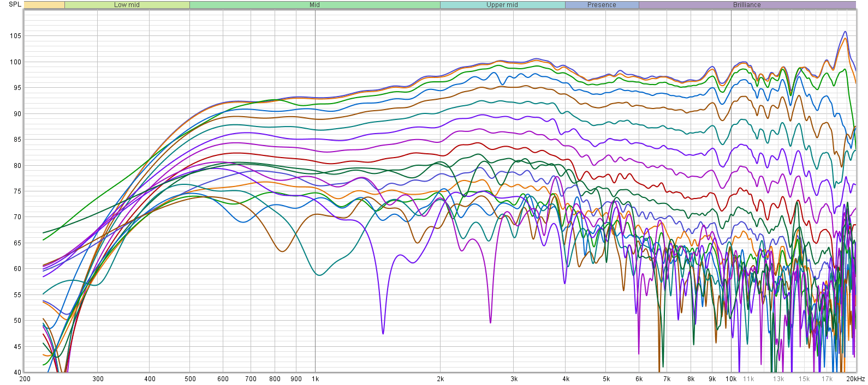
Task: Click the 15k frequency axis label
Action: [x=804, y=379]
